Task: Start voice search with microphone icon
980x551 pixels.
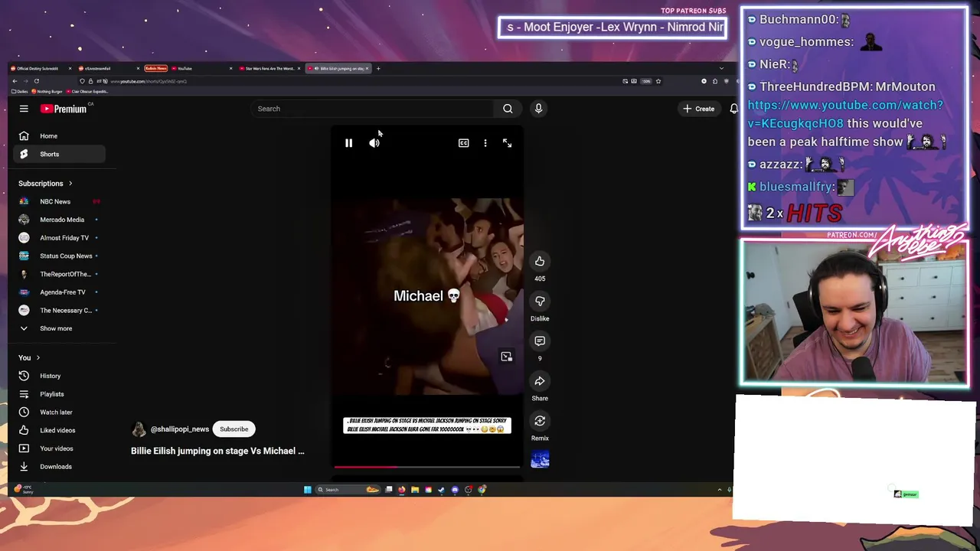Action: tap(538, 109)
